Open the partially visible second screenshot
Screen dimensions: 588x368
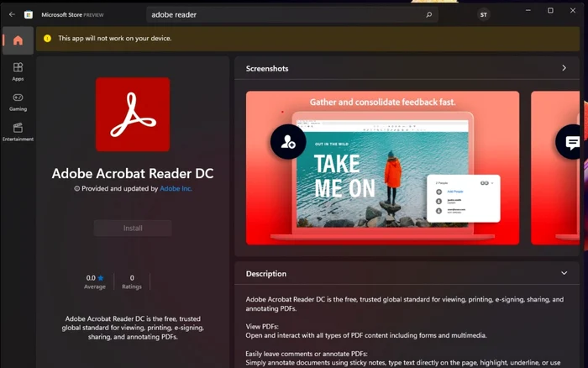click(x=555, y=168)
